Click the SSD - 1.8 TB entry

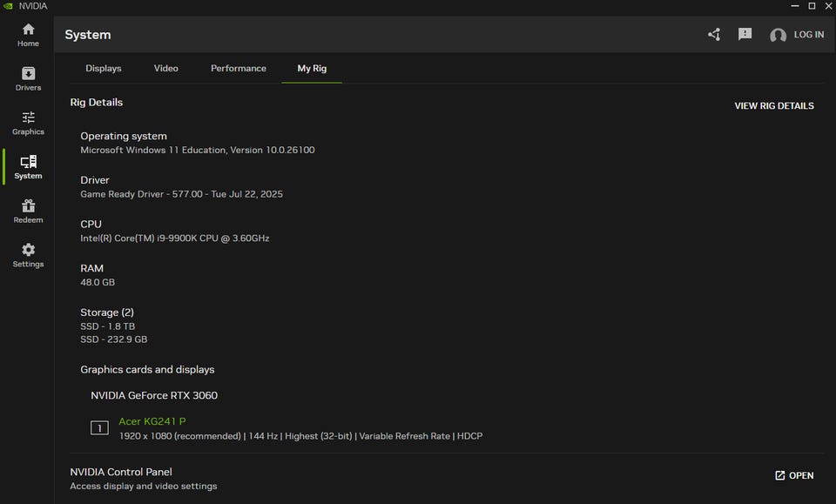click(108, 326)
